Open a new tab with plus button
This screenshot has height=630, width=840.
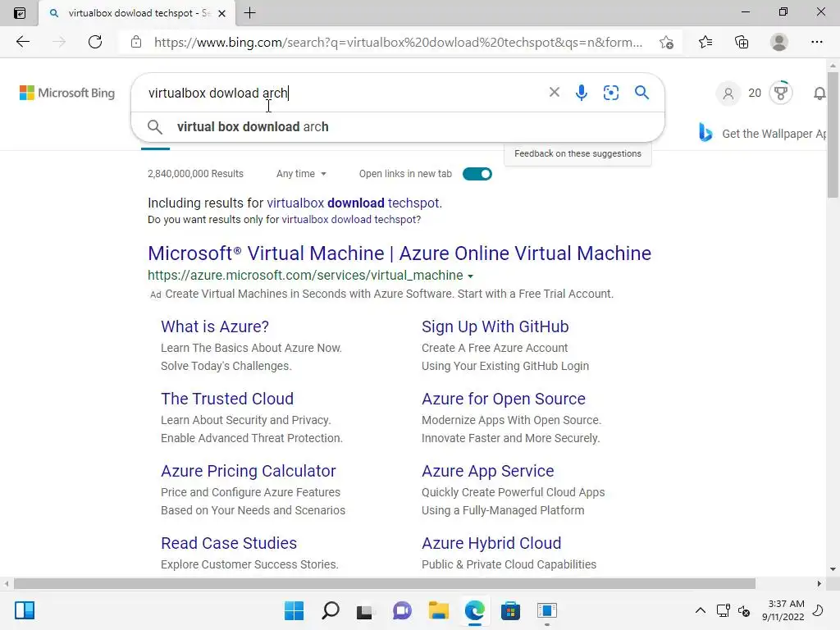249,13
